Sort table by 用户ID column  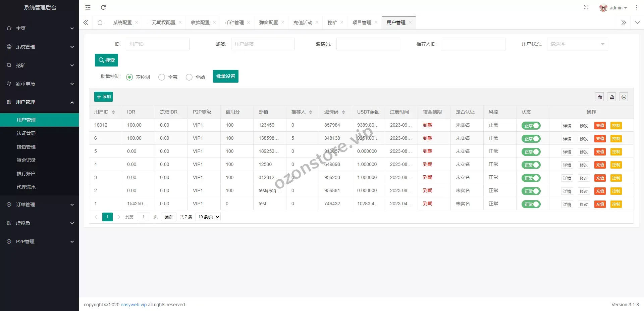click(x=113, y=112)
